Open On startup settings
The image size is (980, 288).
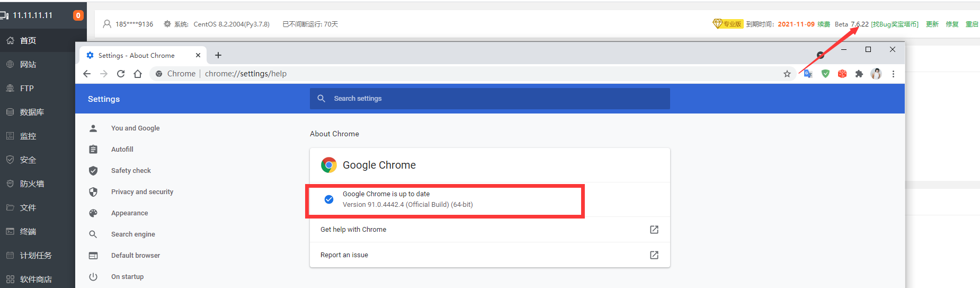[127, 276]
